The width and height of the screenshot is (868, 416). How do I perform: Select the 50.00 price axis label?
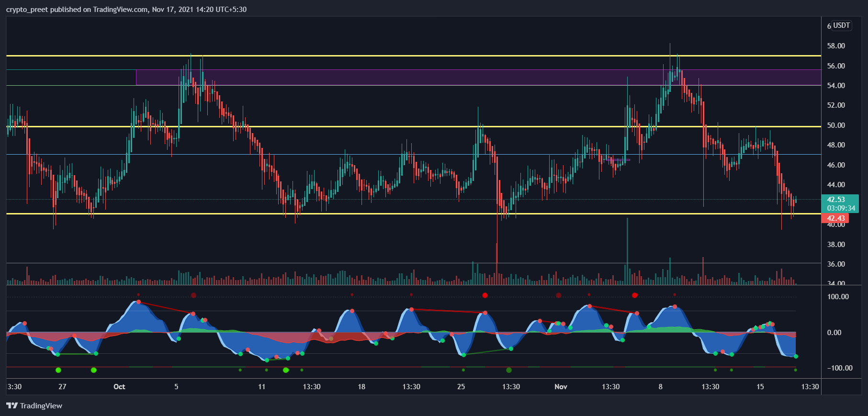(x=836, y=125)
